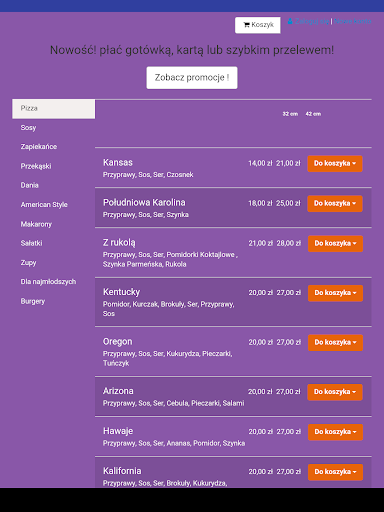Follow the Nowe konto link
Viewport: 384px width, 512px height.
[353, 21]
